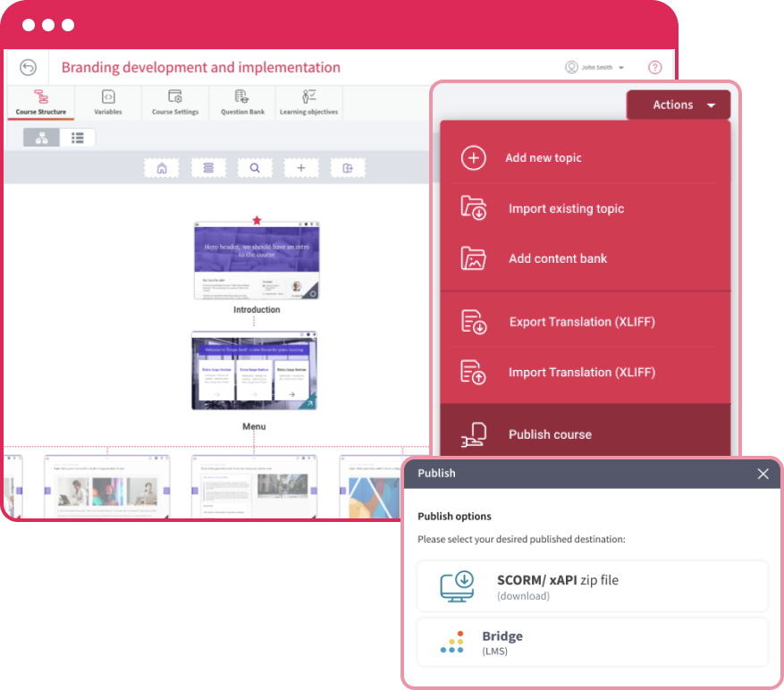Click the search magnifier icon
The image size is (784, 690).
click(x=255, y=168)
